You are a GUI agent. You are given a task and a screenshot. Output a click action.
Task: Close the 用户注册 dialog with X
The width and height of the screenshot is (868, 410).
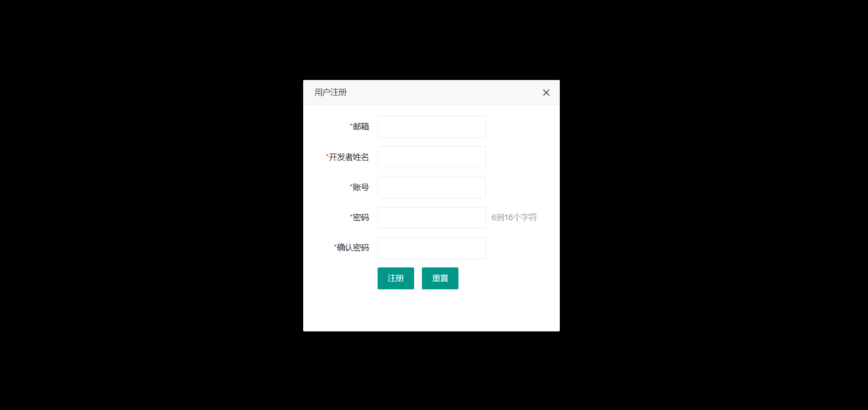546,92
